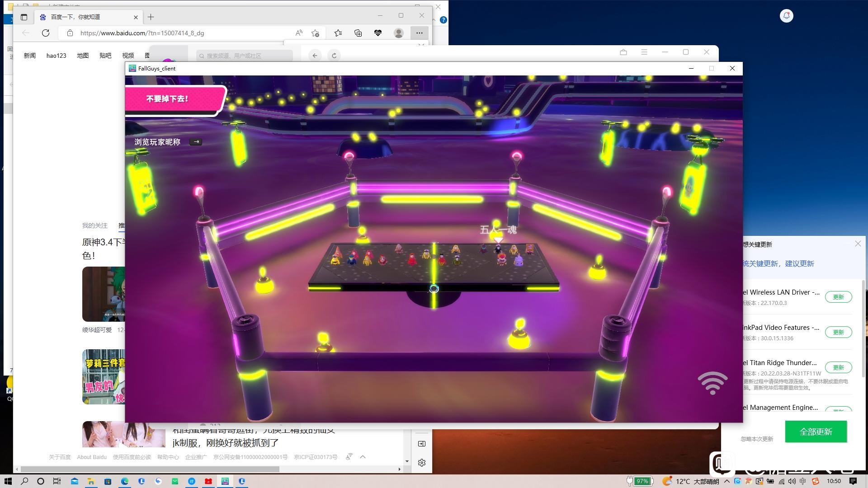
Task: Click the Edge browser essentials heart icon
Action: [378, 33]
